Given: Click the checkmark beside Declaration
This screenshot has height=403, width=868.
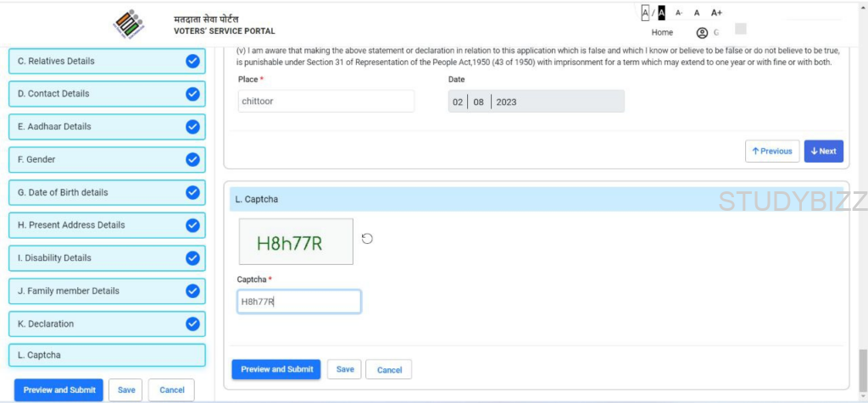Looking at the screenshot, I should point(192,323).
